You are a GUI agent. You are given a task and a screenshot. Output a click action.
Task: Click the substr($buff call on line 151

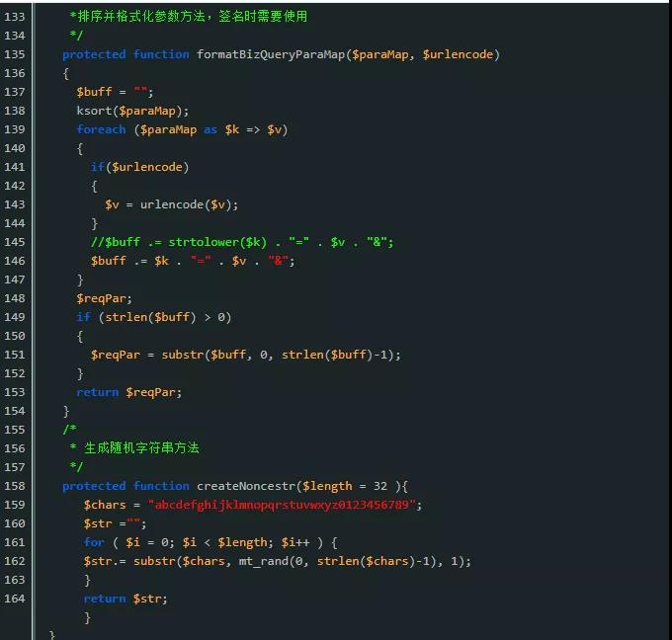pos(204,355)
